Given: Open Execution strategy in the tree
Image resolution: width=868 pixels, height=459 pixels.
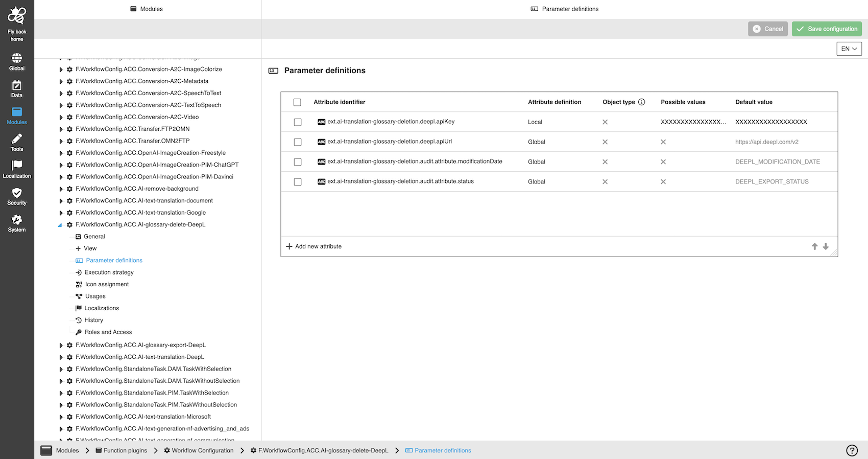Looking at the screenshot, I should coord(109,272).
